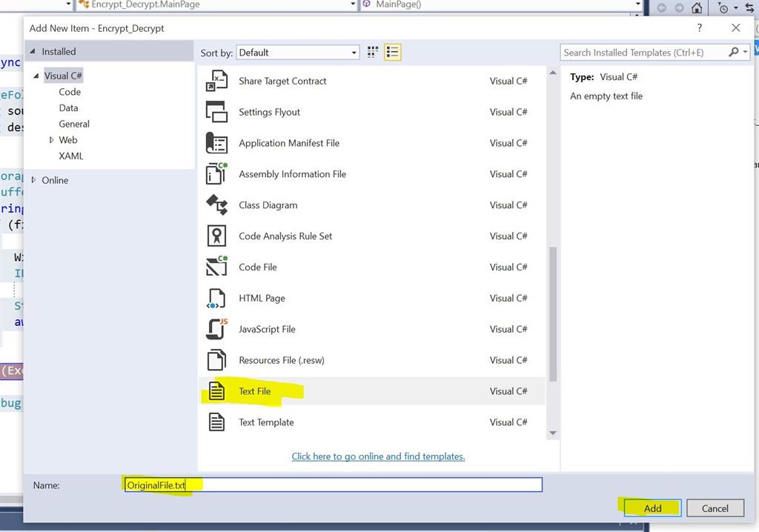Click the scroll down arrow of template list
This screenshot has width=759, height=532.
553,433
